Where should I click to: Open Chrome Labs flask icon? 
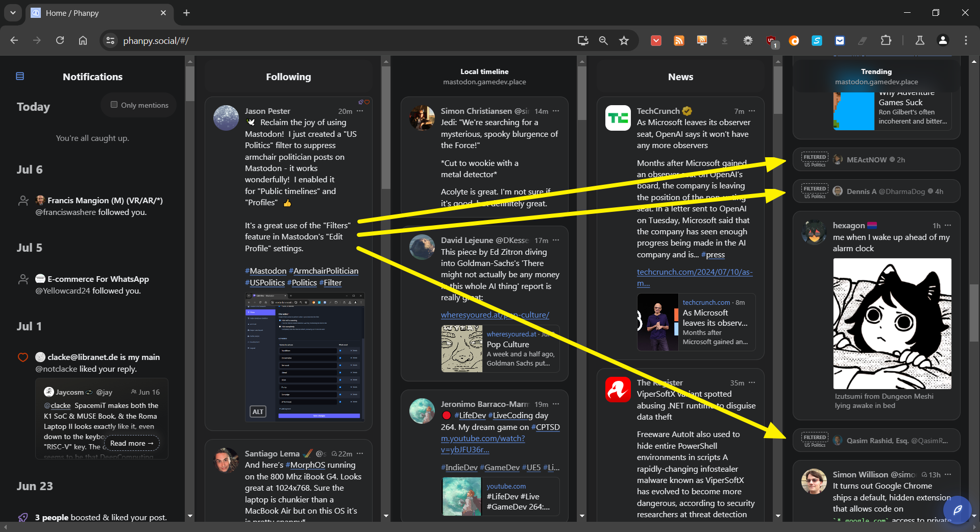pyautogui.click(x=920, y=40)
